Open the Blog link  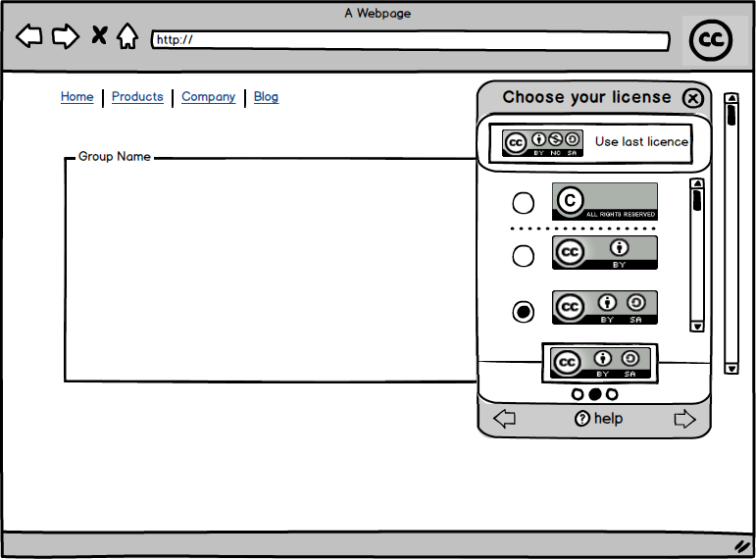(x=266, y=97)
